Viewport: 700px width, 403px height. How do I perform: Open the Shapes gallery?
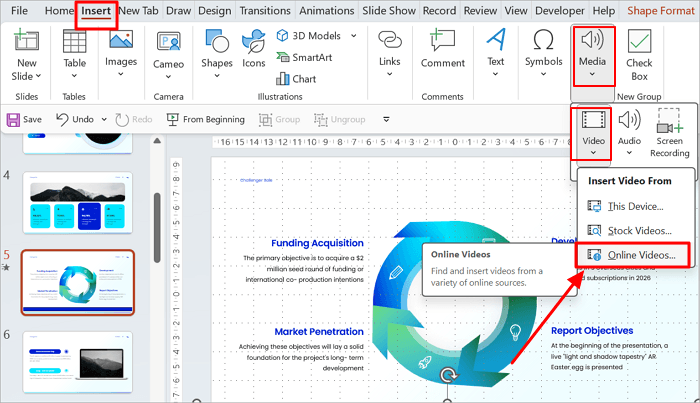click(x=217, y=52)
